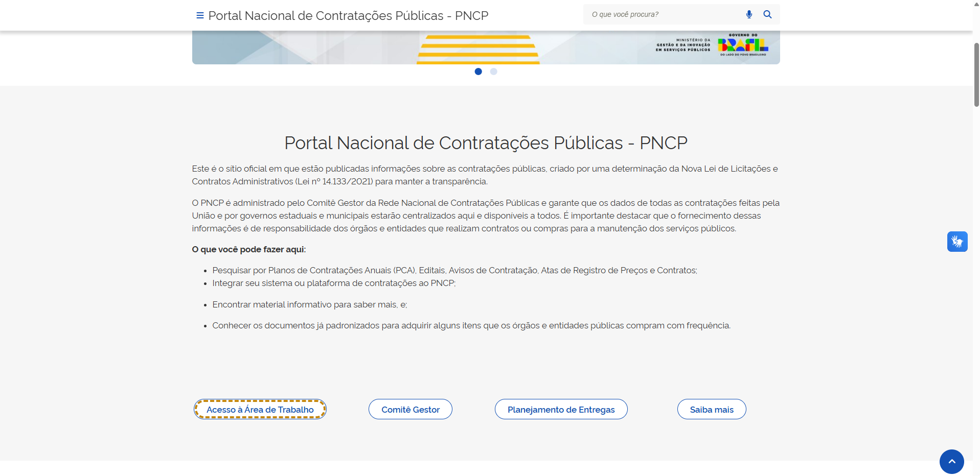
Task: Click the page vertical scrollbar thumb
Action: (976, 75)
